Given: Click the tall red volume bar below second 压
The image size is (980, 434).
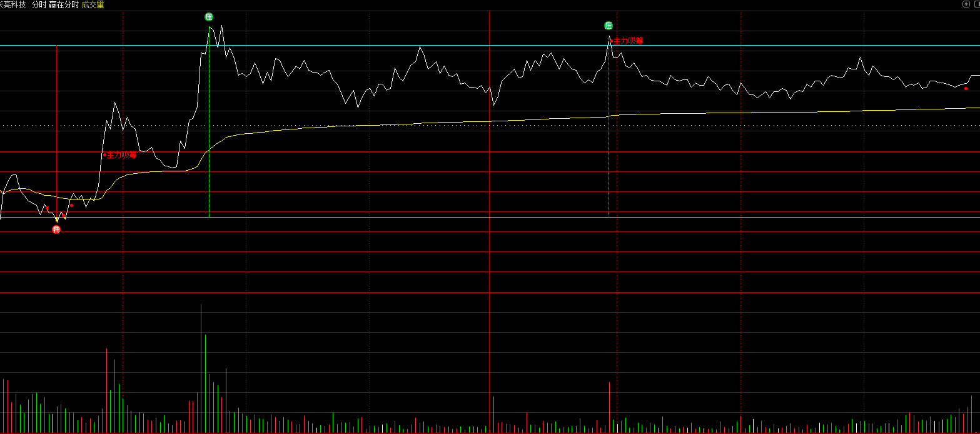Looking at the screenshot, I should (609, 406).
